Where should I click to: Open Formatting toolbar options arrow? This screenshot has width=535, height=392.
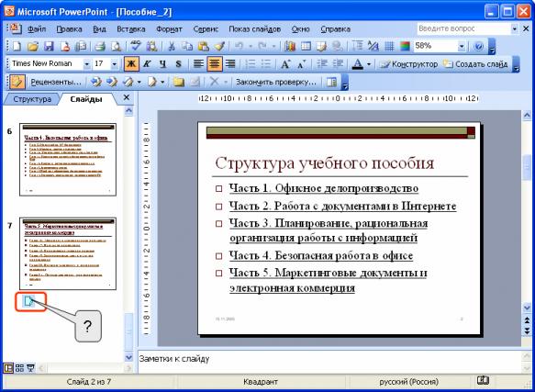point(517,65)
